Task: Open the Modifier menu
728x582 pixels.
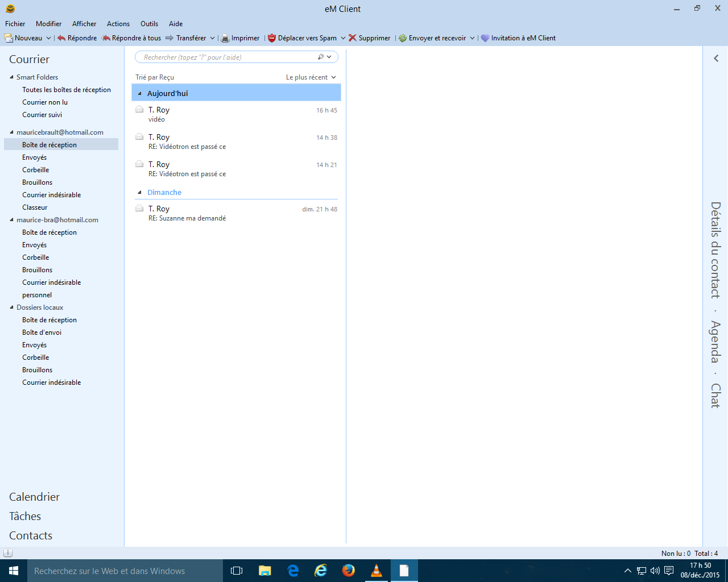Action: click(48, 24)
